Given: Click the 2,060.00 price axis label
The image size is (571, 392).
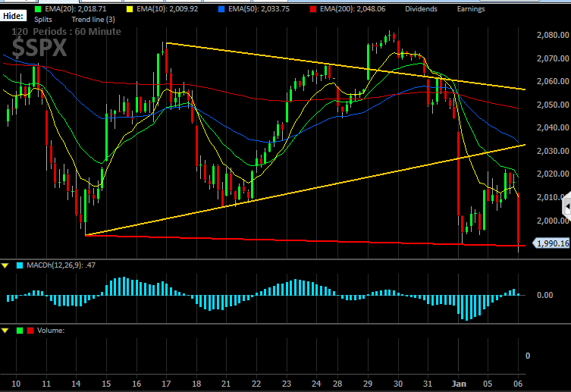Looking at the screenshot, I should [553, 81].
